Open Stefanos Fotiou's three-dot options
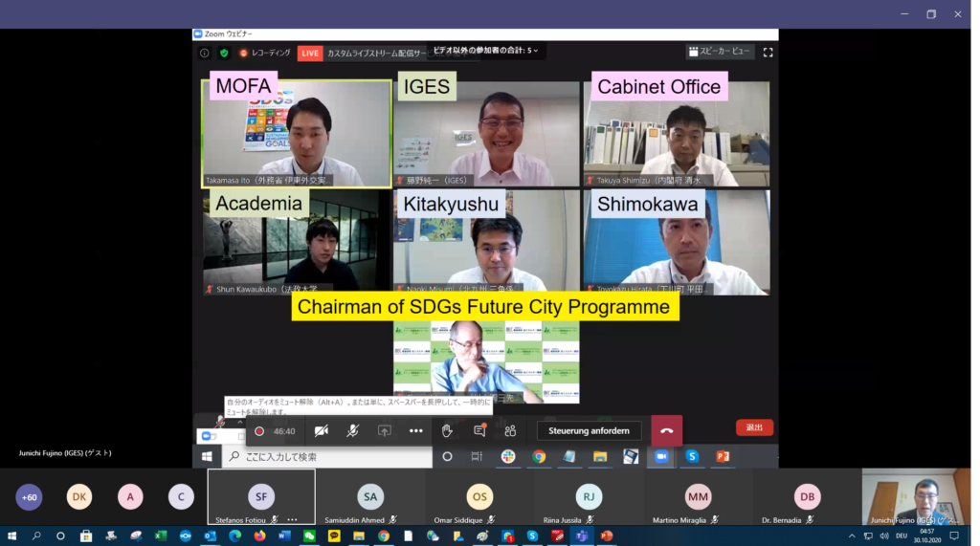 click(292, 519)
